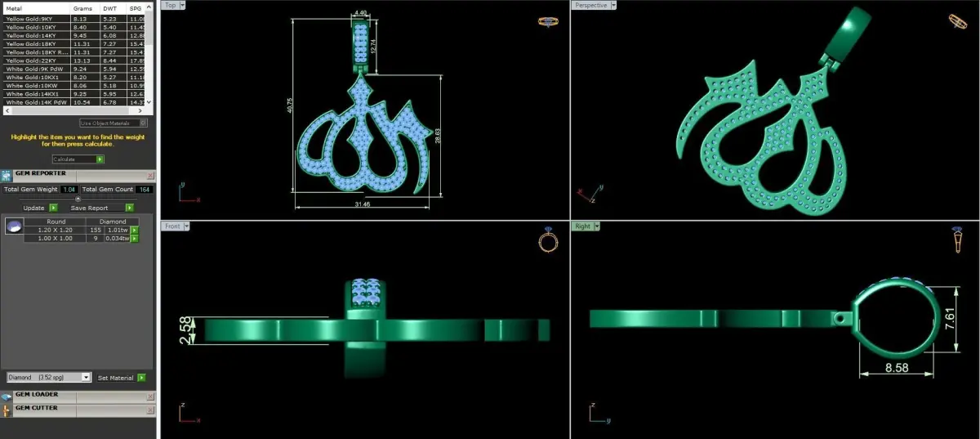Click the Round column header in gem table
This screenshot has height=439, width=980.
coord(56,222)
